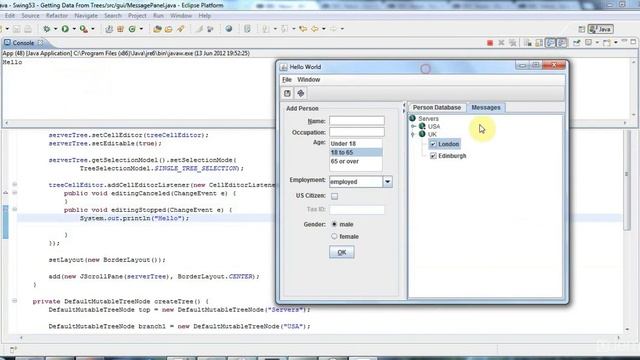Image resolution: width=640 pixels, height=360 pixels.
Task: Open the Refactor menu in Eclipse
Action: [57, 16]
